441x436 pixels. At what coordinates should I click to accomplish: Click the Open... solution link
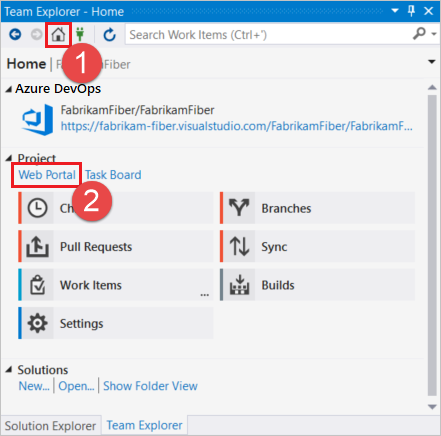(76, 386)
